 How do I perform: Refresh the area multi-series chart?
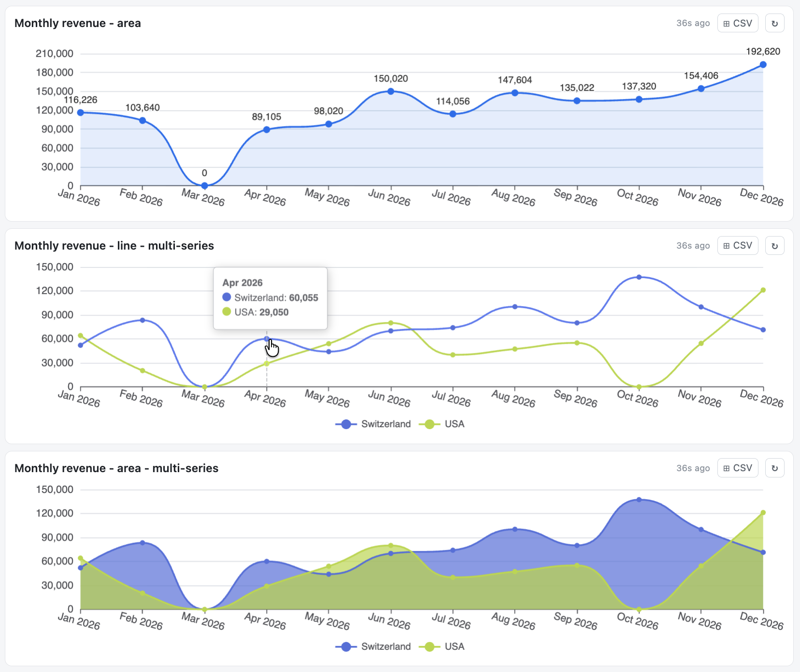click(774, 468)
